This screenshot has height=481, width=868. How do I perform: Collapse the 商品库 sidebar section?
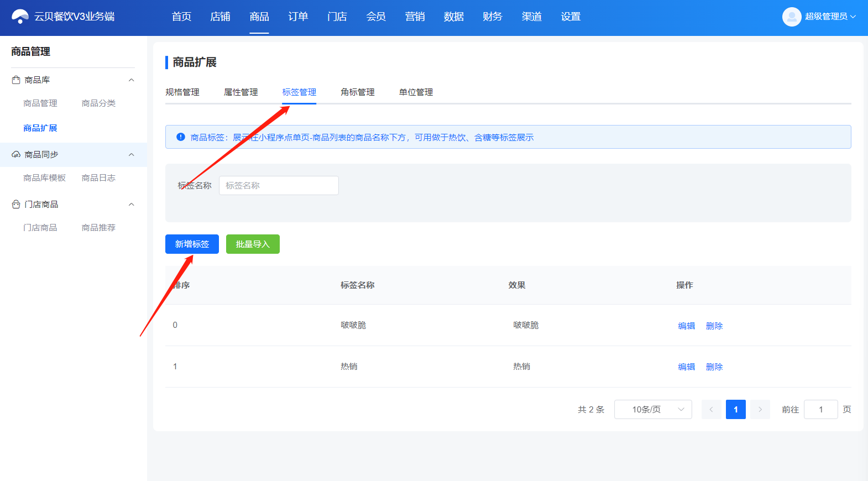[132, 80]
